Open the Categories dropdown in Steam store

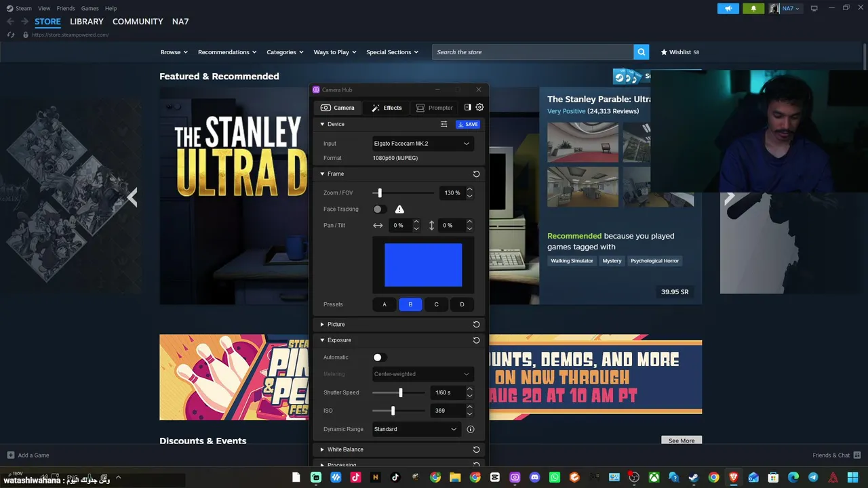(285, 52)
